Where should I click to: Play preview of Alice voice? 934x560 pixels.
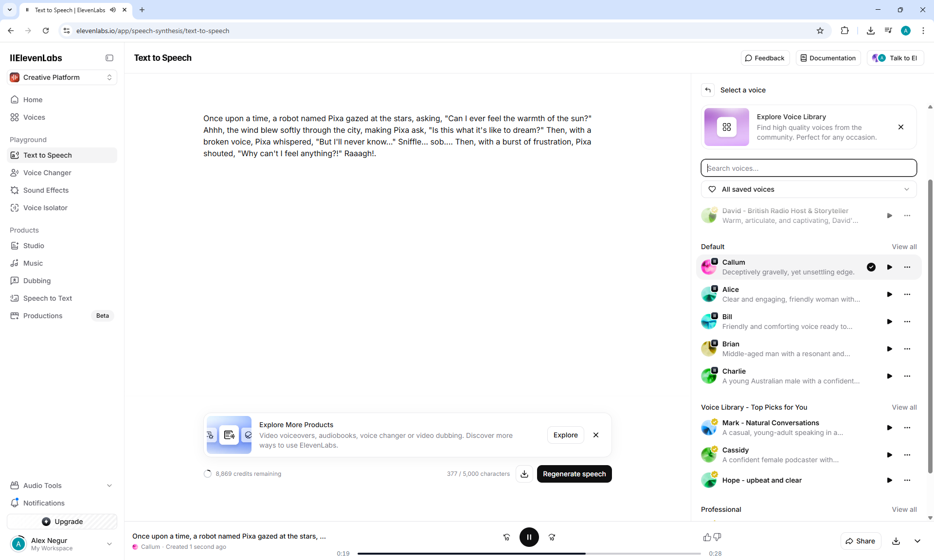pyautogui.click(x=889, y=294)
